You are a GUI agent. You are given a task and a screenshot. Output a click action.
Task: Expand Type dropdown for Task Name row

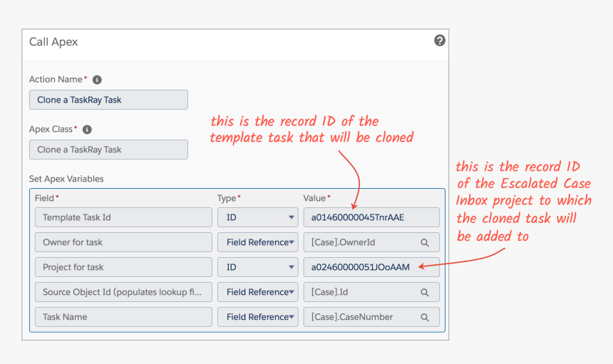coord(257,317)
